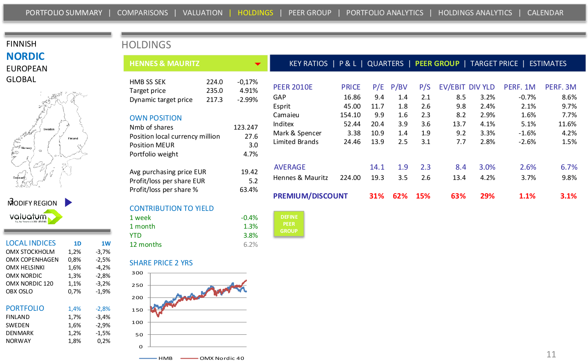Click the Portfolio weight 4.7% value
588x364 pixels.
pos(250,154)
